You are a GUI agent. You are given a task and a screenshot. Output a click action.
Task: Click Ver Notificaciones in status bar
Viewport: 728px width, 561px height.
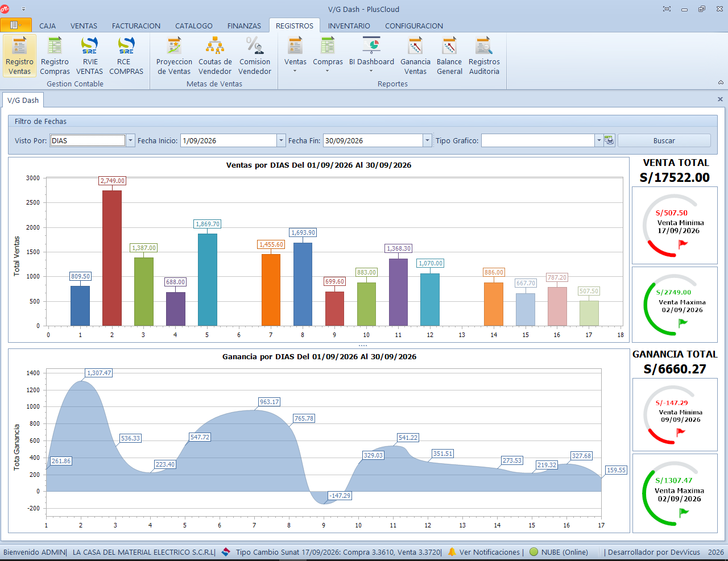pos(490,552)
